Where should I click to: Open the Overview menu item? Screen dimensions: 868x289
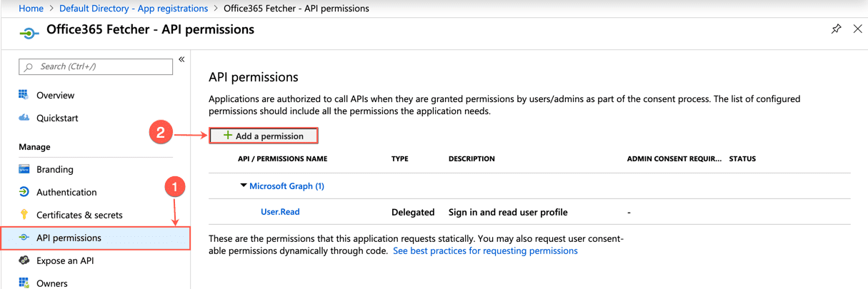pos(56,95)
